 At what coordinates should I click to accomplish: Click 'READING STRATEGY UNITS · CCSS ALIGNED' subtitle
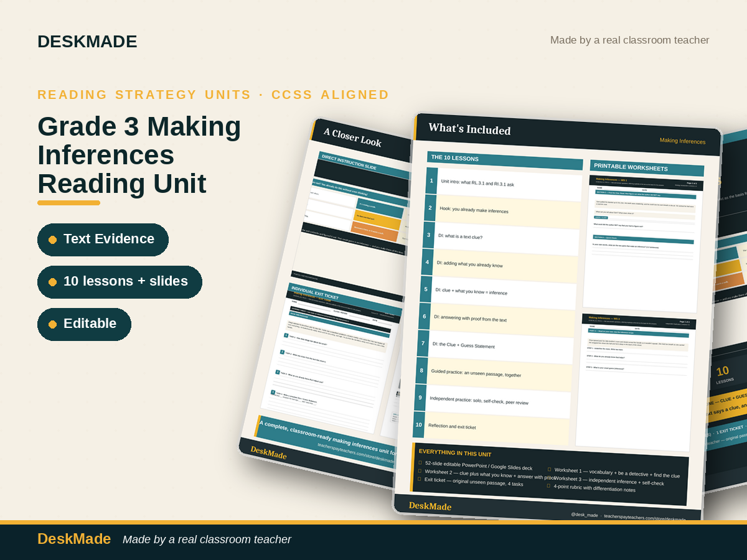(213, 95)
